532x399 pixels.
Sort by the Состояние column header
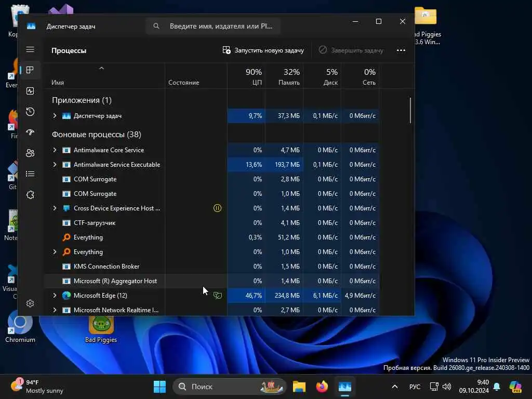click(x=196, y=76)
